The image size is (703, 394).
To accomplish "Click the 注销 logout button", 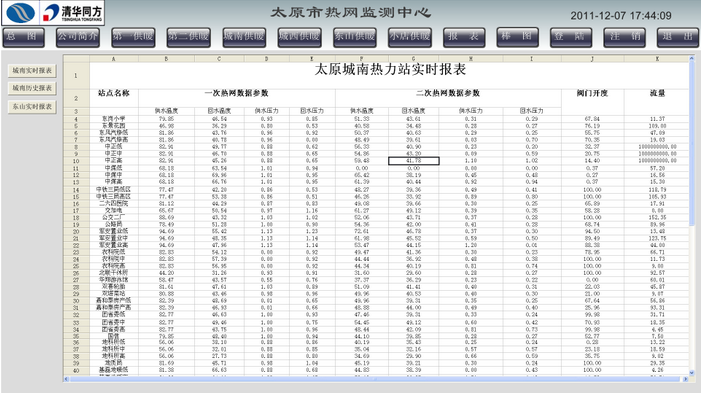I will (625, 37).
